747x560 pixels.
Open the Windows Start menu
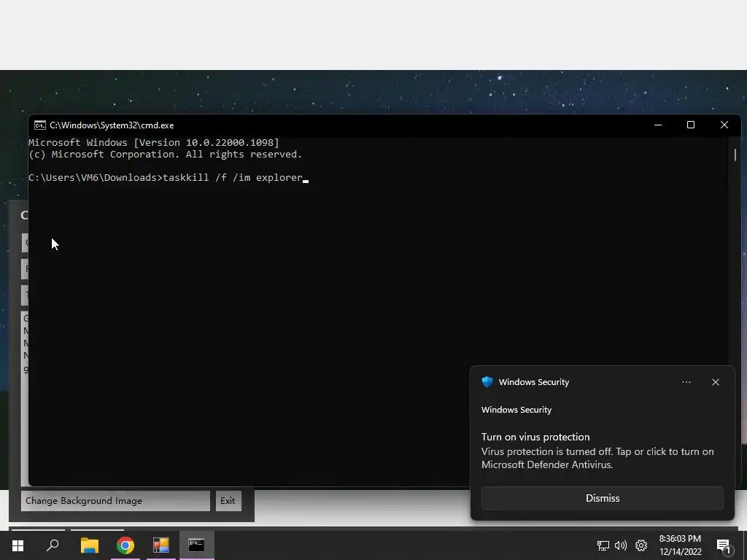tap(18, 545)
